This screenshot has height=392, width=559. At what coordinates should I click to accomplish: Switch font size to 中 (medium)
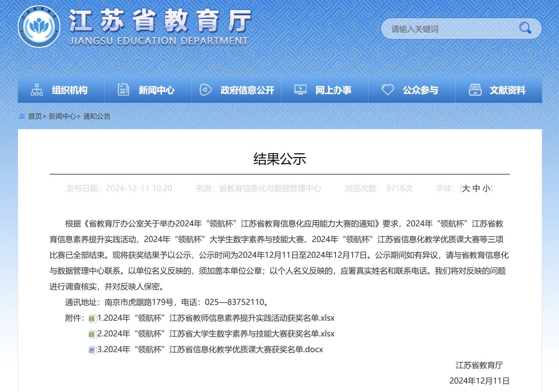tap(476, 189)
